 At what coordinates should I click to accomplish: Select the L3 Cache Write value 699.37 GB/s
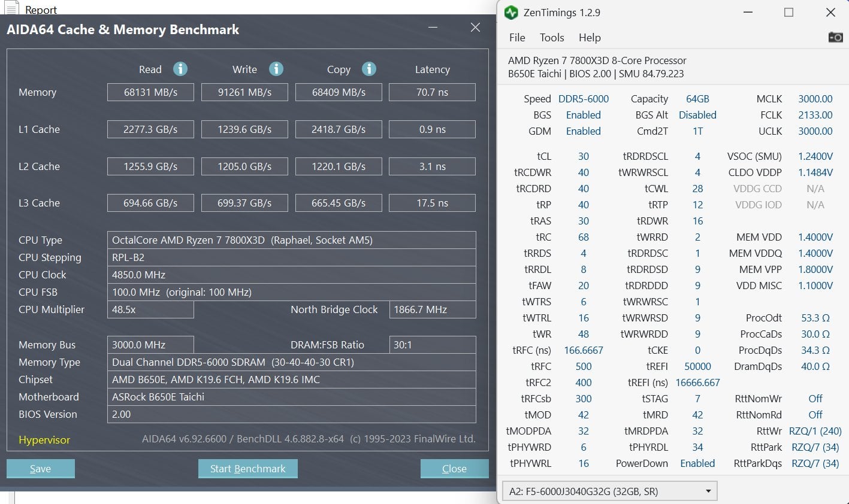click(244, 203)
